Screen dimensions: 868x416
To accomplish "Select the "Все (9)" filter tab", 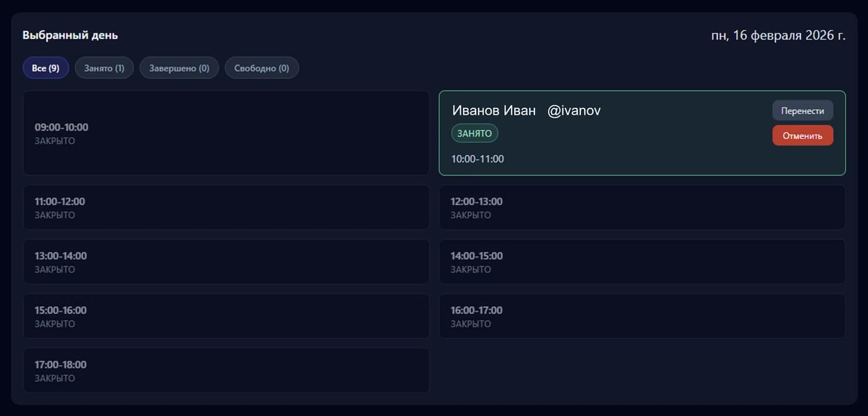I will coord(45,68).
